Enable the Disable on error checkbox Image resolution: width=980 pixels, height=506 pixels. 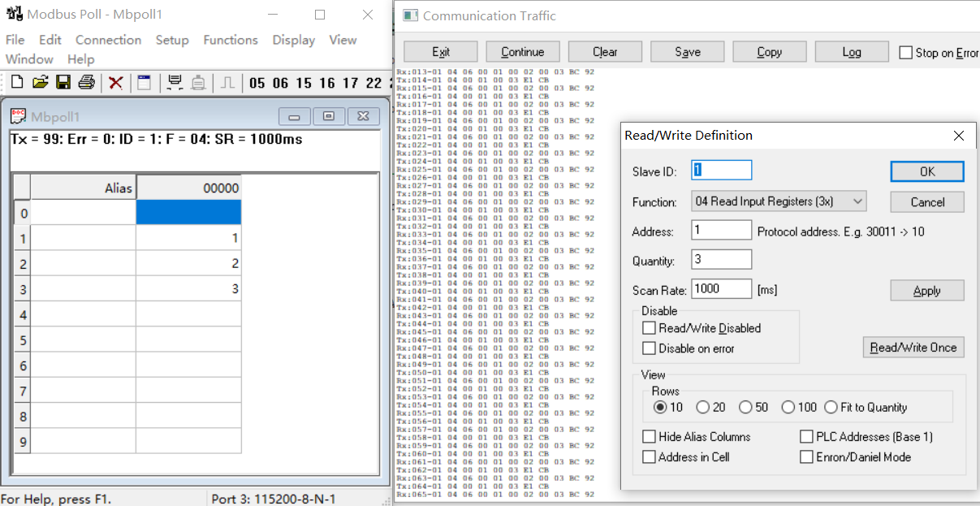click(x=649, y=348)
